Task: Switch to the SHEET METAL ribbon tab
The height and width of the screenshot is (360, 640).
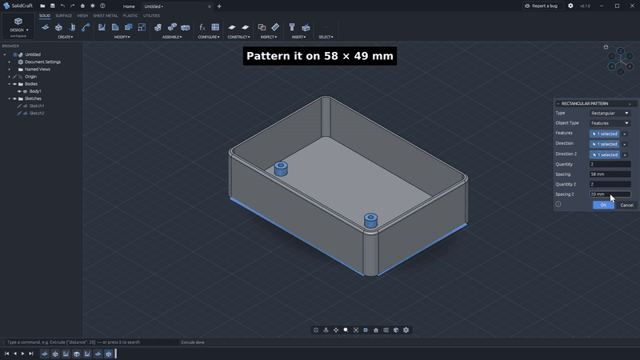Action: pos(105,16)
